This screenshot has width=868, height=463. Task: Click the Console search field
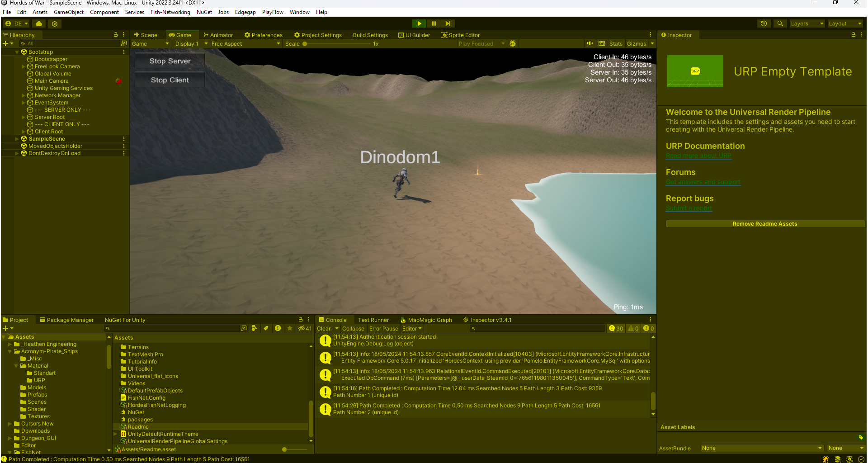coord(538,328)
